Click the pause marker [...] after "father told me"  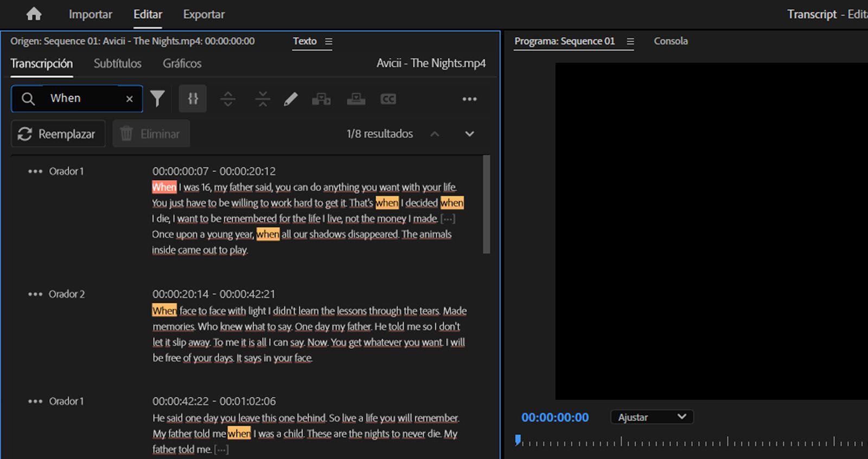[221, 450]
